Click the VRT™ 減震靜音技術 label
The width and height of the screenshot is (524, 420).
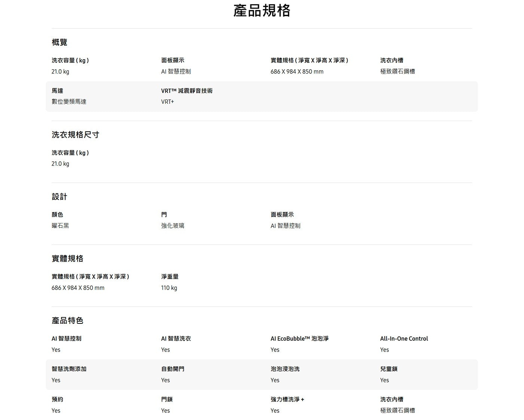[x=187, y=91]
